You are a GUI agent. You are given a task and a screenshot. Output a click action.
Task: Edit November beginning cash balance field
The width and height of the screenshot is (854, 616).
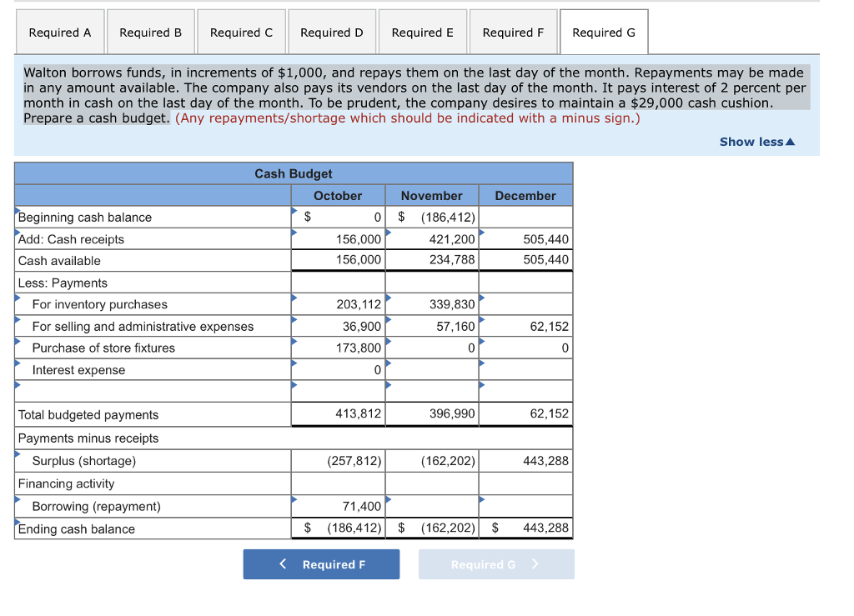click(x=432, y=217)
